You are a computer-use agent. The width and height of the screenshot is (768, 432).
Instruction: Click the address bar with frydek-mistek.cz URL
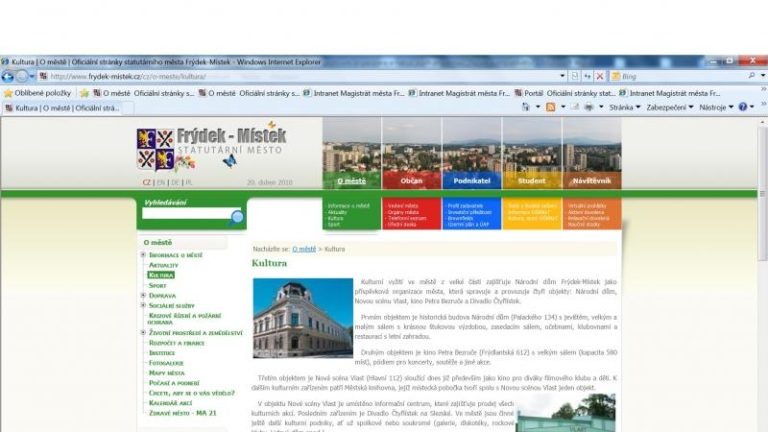299,76
